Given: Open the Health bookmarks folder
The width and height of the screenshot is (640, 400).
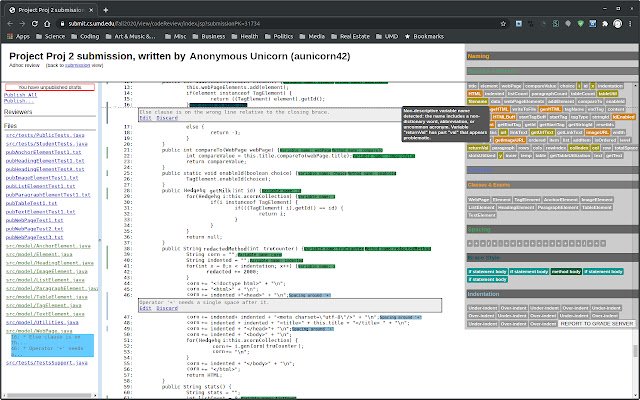Looking at the screenshot, I should tap(245, 36).
